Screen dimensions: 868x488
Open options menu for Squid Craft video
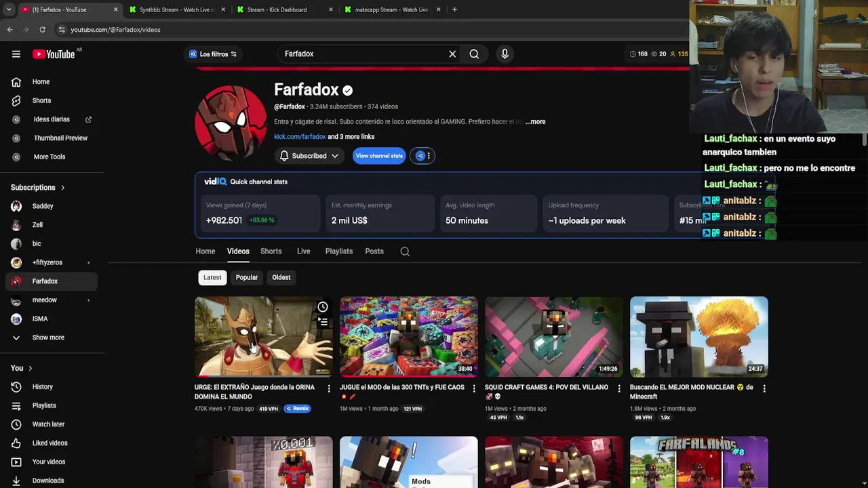coord(619,388)
